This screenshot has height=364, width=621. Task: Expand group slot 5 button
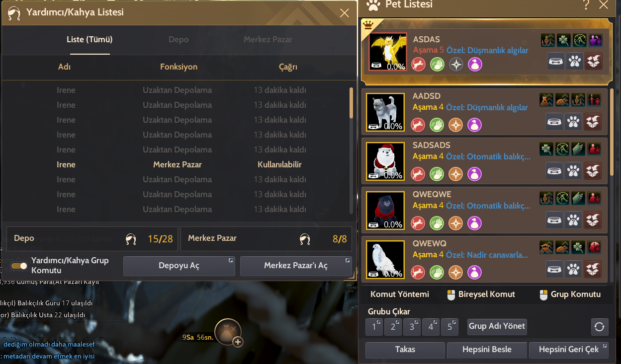point(449,327)
